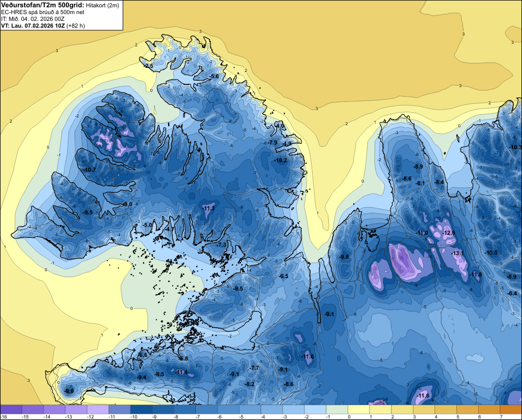Click the pale green swatch between -1 and 0
Viewport: 522px width, 420px height.
337,409
